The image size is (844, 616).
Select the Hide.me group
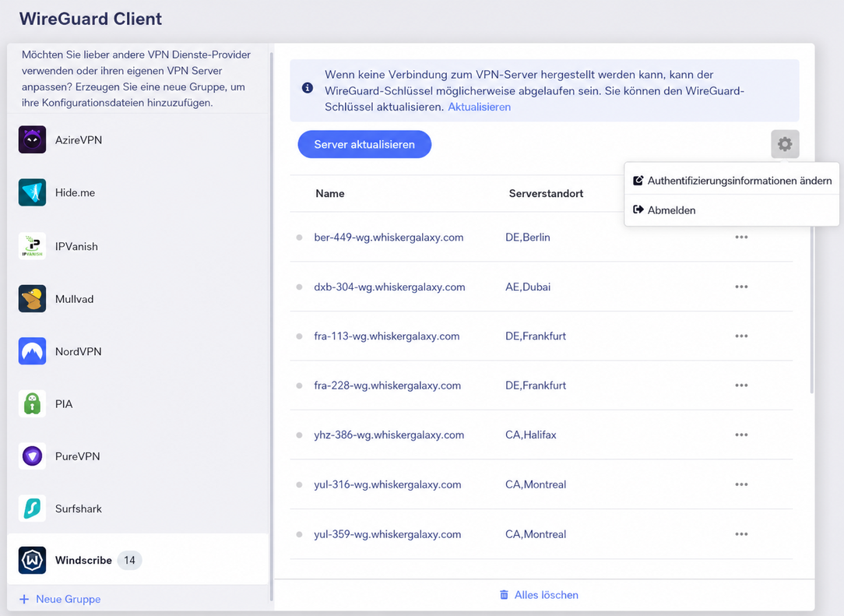pyautogui.click(x=138, y=193)
